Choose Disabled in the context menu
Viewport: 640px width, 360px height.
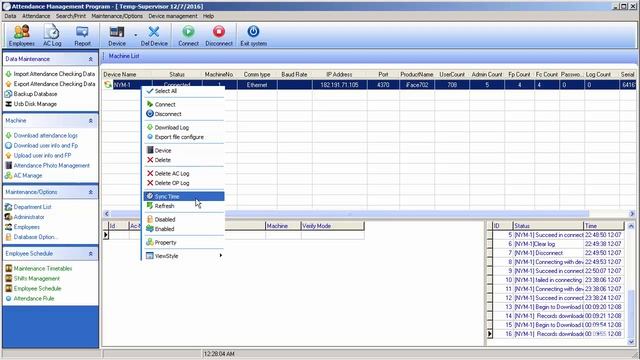(x=184, y=220)
